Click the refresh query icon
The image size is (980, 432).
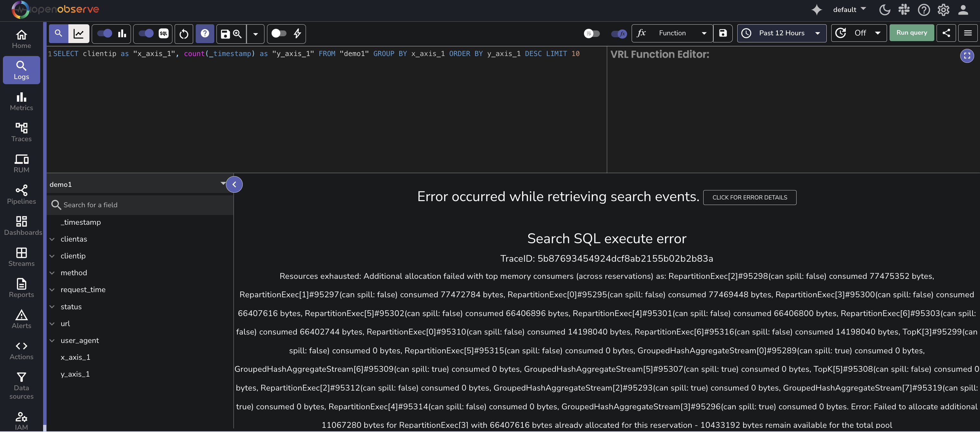[x=184, y=34]
